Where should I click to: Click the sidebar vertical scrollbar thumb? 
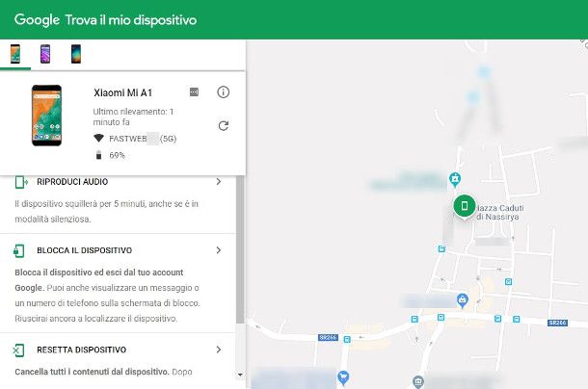[x=240, y=249]
